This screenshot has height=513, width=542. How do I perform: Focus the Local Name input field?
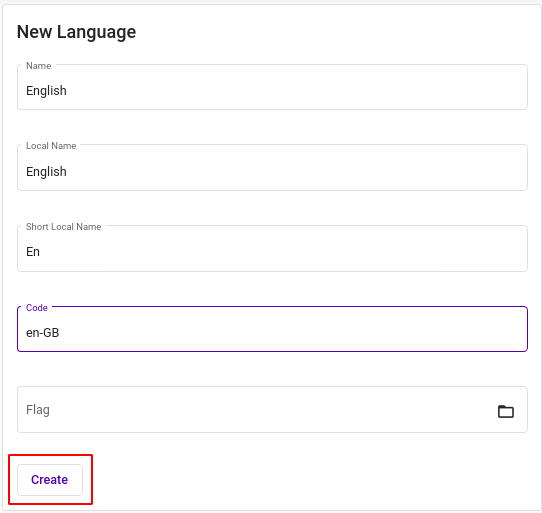click(x=272, y=168)
